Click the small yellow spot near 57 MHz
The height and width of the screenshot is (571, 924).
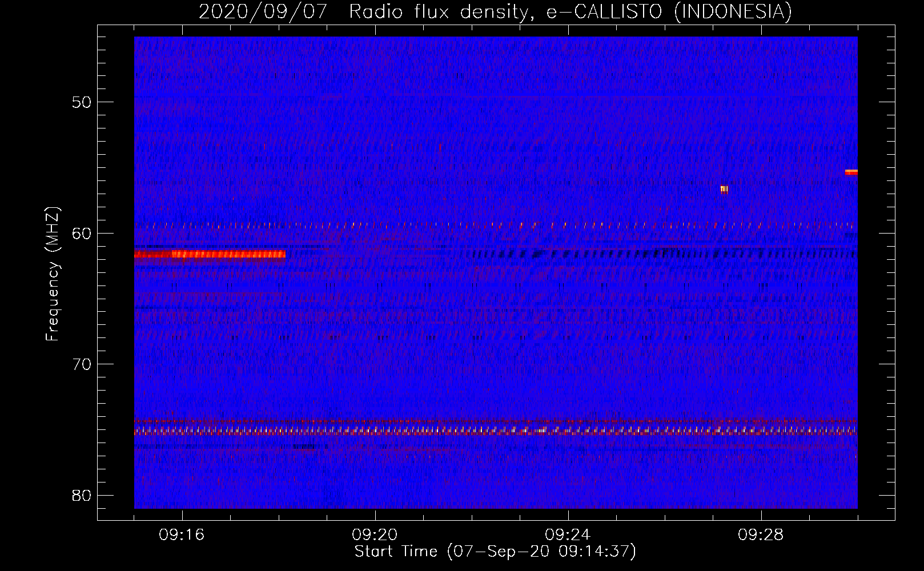point(724,189)
